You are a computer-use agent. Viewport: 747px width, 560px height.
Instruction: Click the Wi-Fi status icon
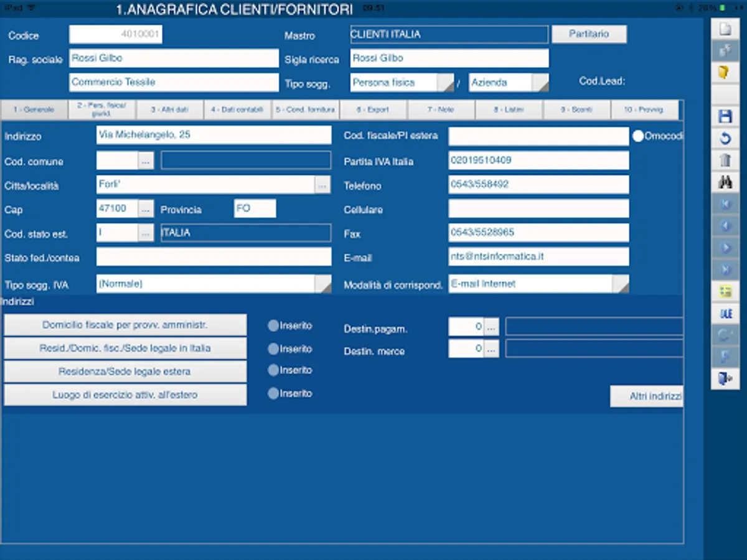[x=32, y=8]
